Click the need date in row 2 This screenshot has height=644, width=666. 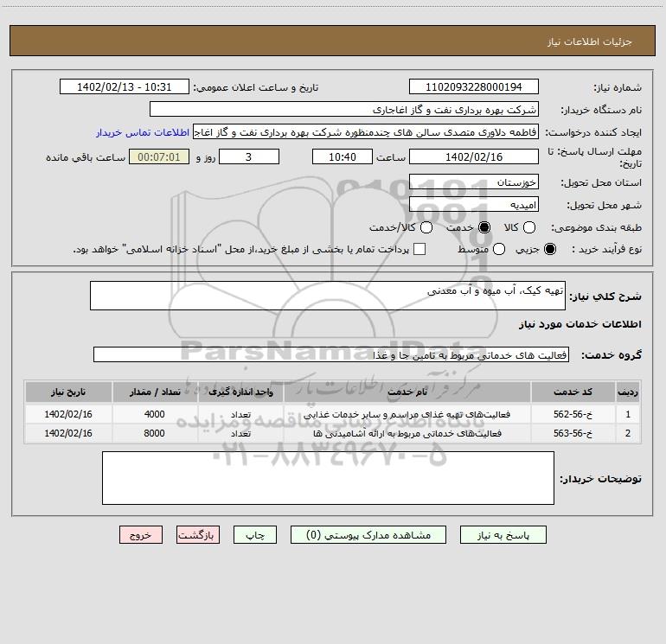(68, 433)
